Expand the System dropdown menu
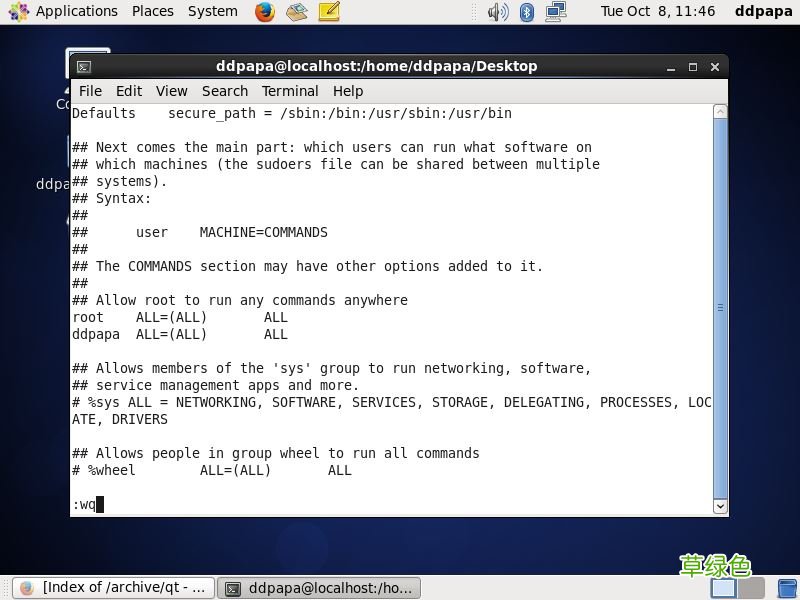Screen dimensions: 800x600 [x=212, y=12]
